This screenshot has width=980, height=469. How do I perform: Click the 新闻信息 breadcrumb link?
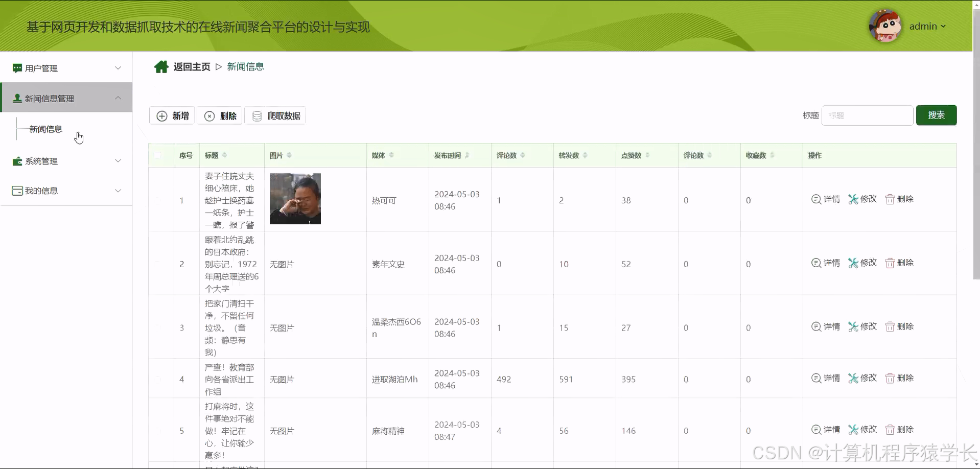click(x=246, y=67)
